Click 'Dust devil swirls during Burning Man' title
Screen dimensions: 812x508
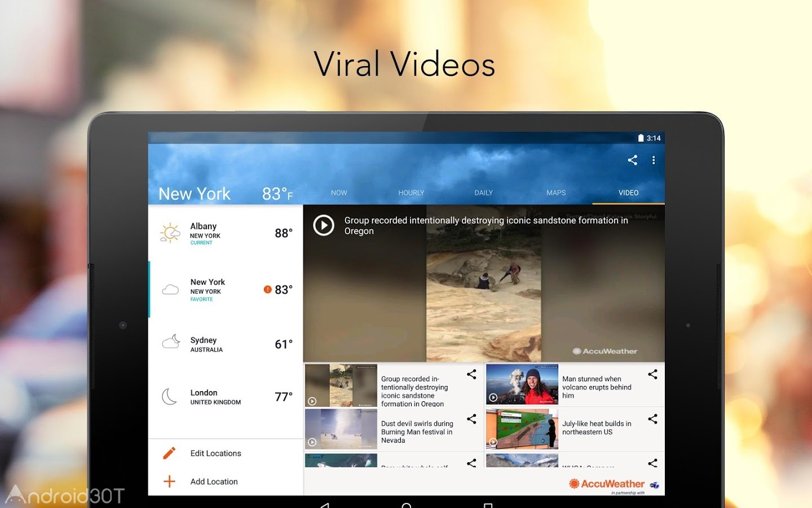[417, 432]
